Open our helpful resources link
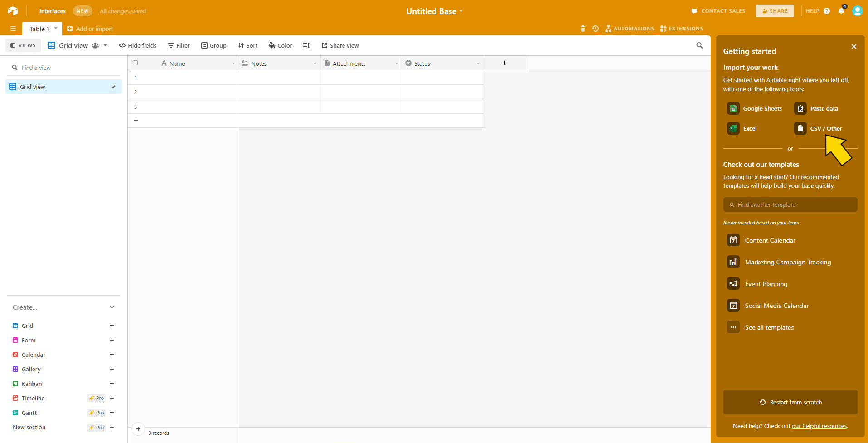 820,426
